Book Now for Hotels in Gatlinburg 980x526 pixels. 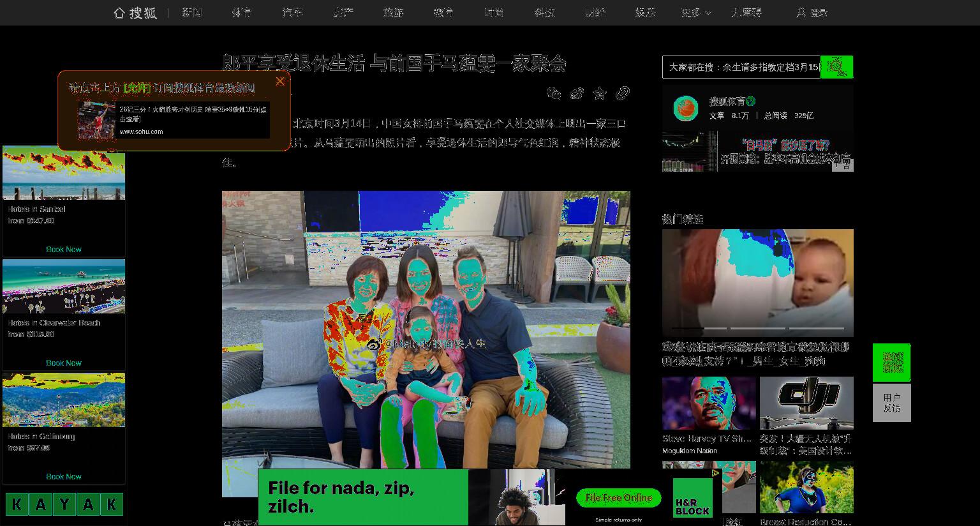click(64, 477)
